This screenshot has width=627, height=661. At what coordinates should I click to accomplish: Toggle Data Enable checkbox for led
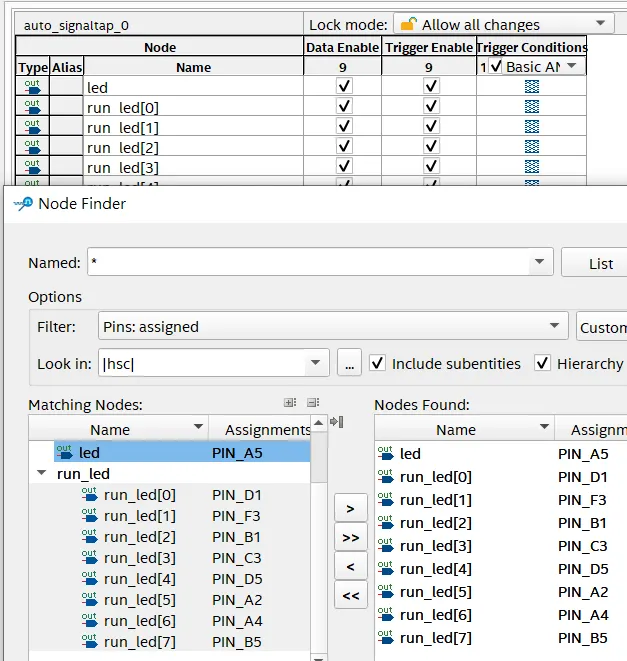click(x=344, y=86)
